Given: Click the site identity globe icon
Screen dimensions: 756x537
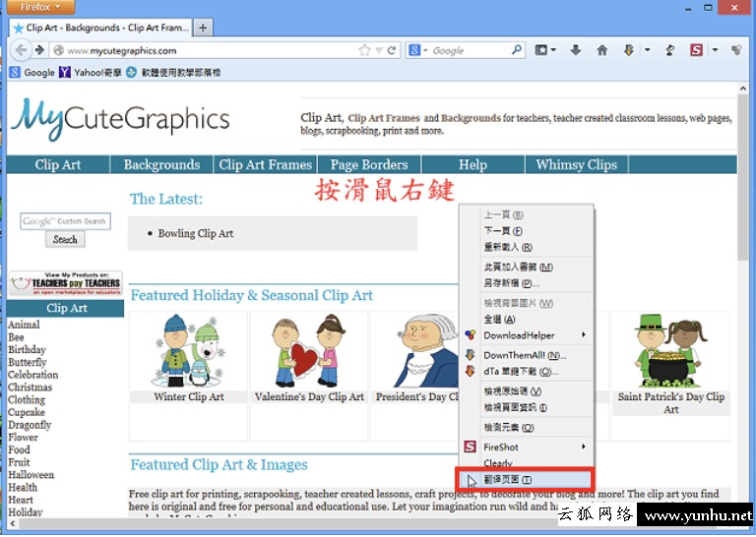Looking at the screenshot, I should point(59,50).
